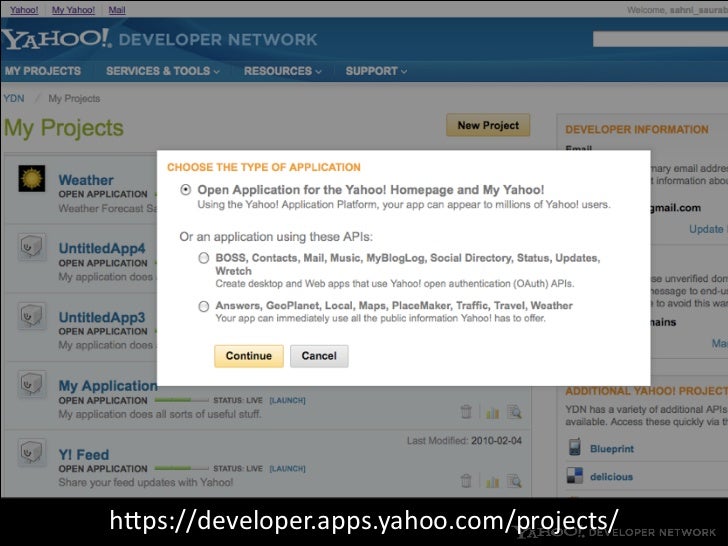Open preview magnifier icon for Y! Feed
The image size is (728, 546).
[514, 481]
